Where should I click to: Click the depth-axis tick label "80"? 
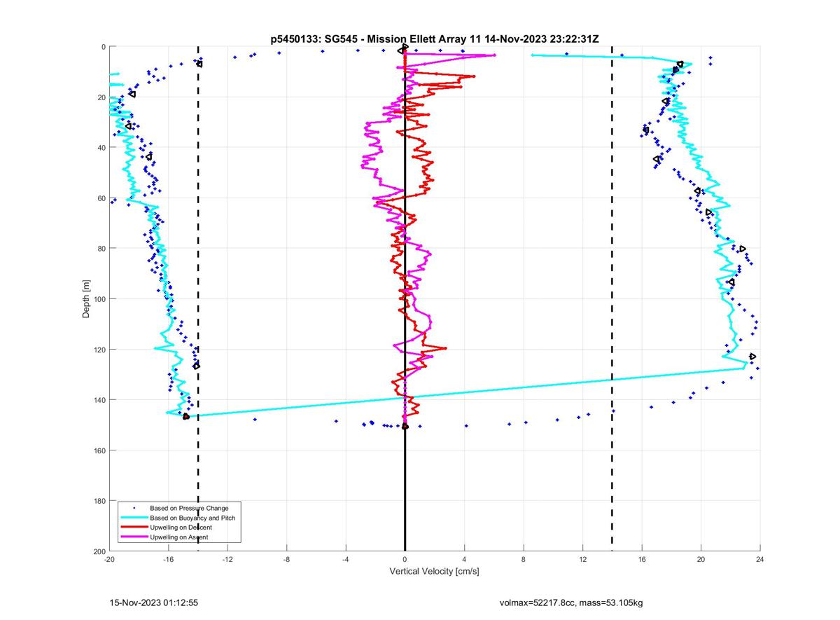coord(101,249)
